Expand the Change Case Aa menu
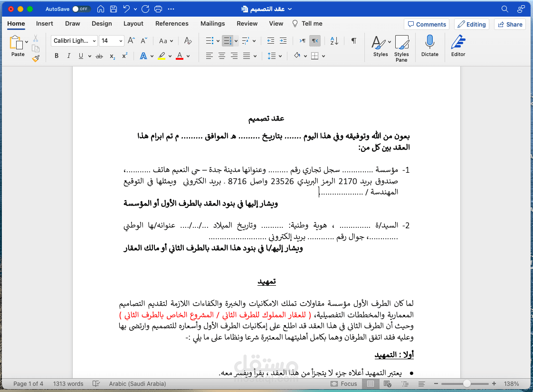Image resolution: width=533 pixels, height=392 pixels. 166,41
